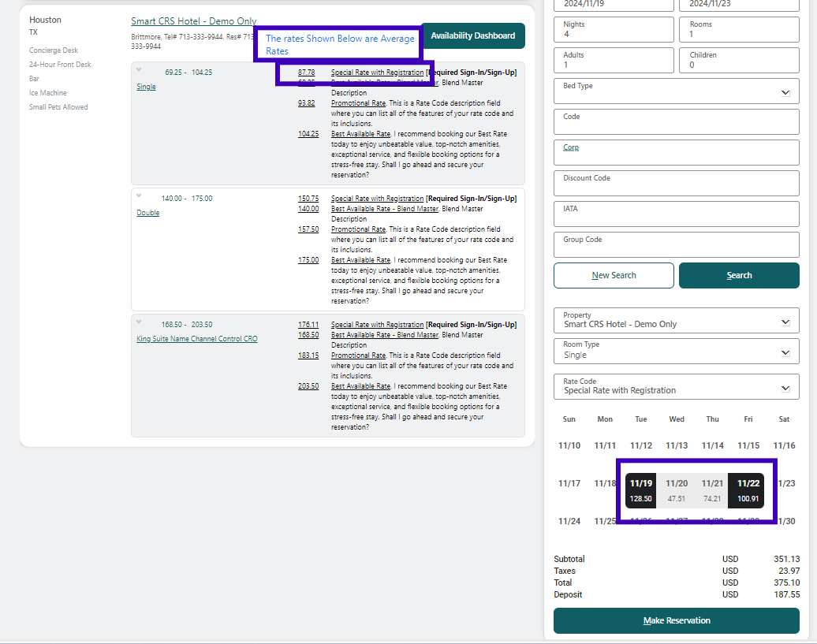This screenshot has width=817, height=644.
Task: Click the IATA input field
Action: click(x=677, y=214)
